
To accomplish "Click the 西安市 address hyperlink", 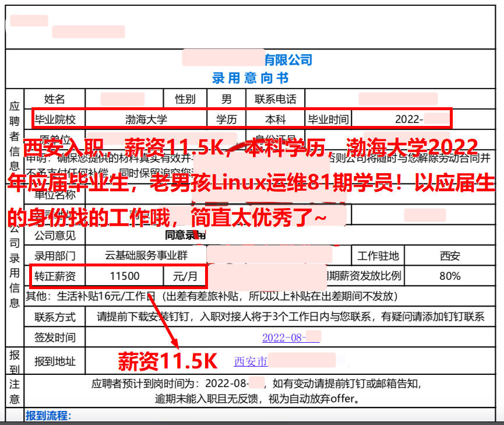I will point(251,361).
